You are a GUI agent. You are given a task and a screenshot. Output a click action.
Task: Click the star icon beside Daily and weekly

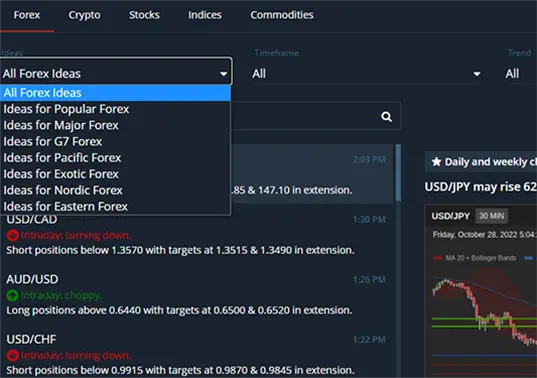pyautogui.click(x=436, y=162)
